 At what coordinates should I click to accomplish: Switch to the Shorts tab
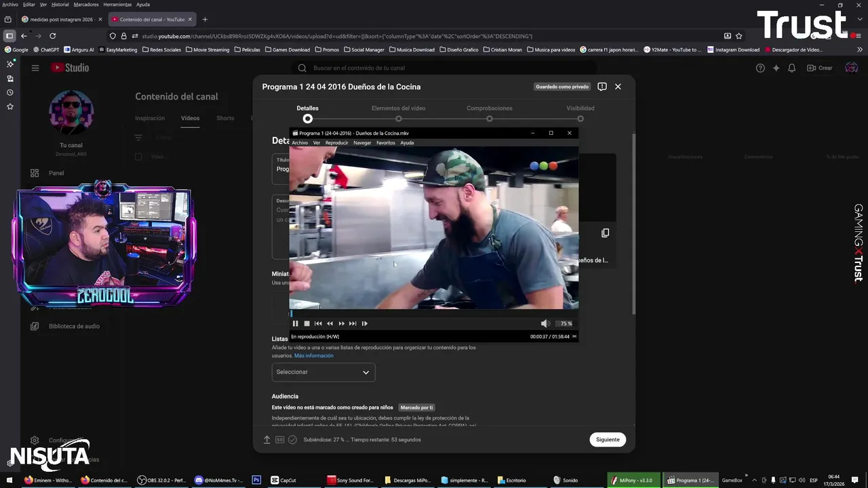pos(225,118)
